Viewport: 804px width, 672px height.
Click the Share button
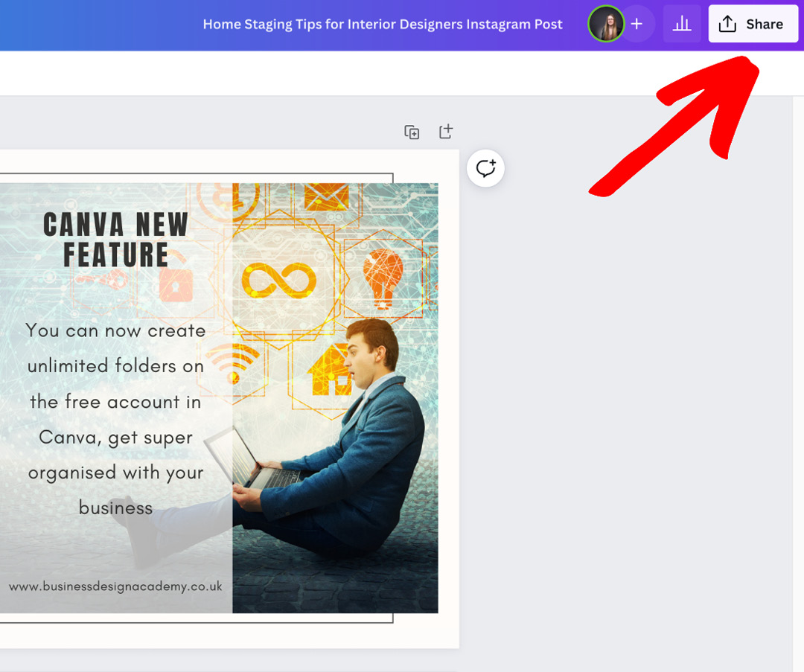pos(753,25)
